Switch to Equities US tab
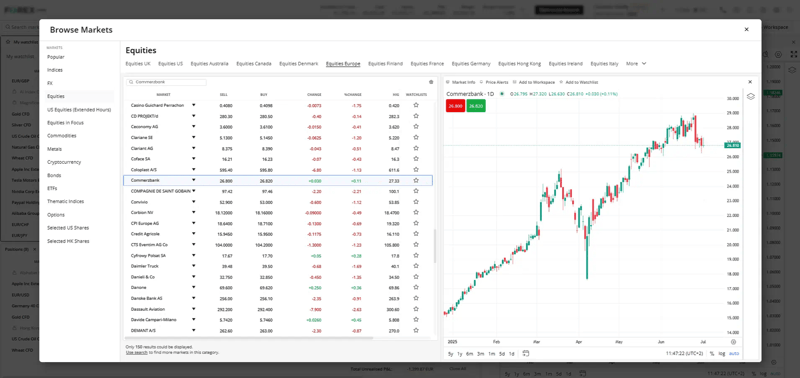800x378 pixels. [x=170, y=64]
